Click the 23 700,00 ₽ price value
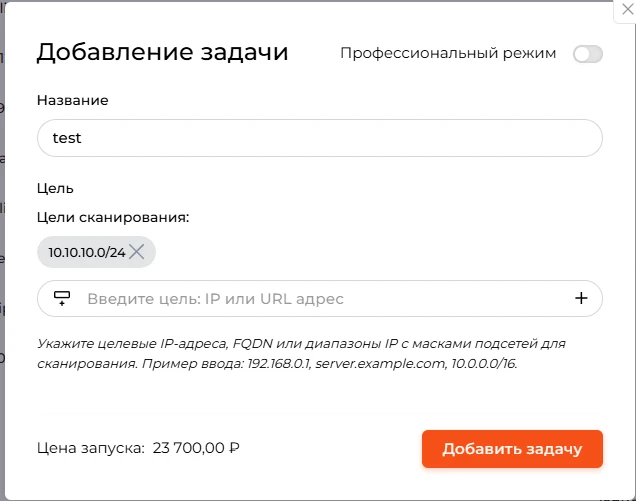The image size is (636, 501). tap(196, 448)
